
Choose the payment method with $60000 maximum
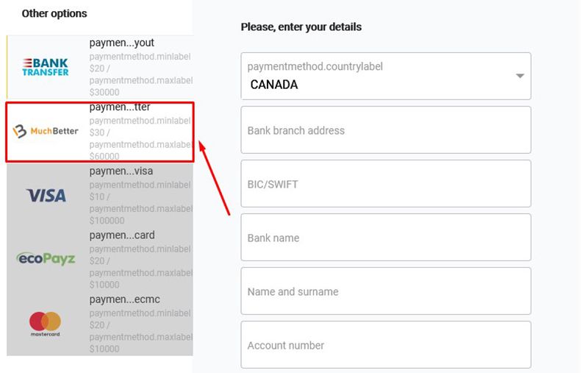[x=140, y=132]
